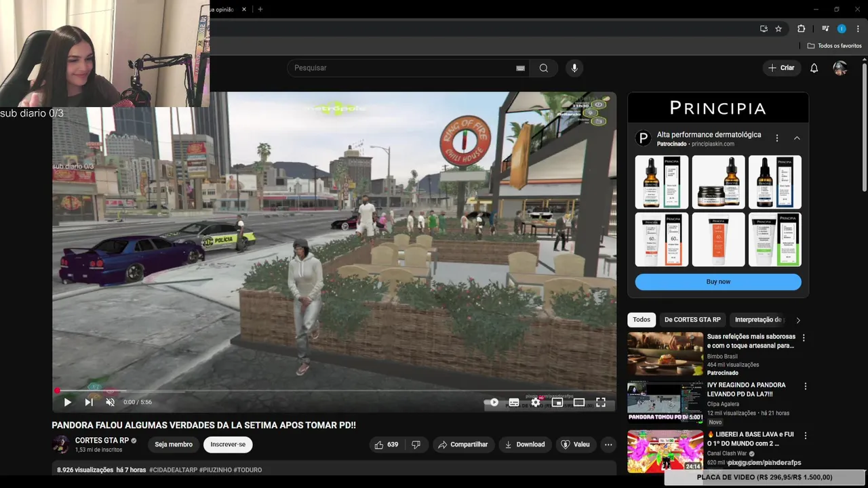868x488 pixels.
Task: Open the player settings gear
Action: click(x=536, y=402)
